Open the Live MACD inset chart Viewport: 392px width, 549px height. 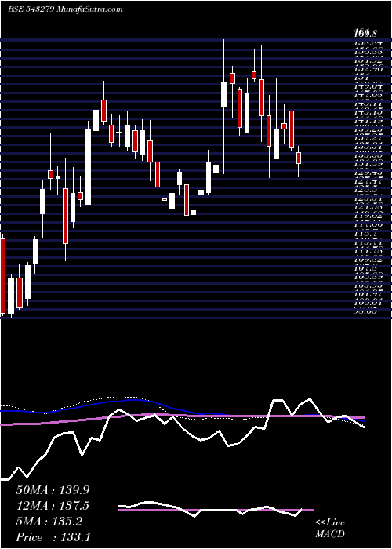pyautogui.click(x=216, y=510)
